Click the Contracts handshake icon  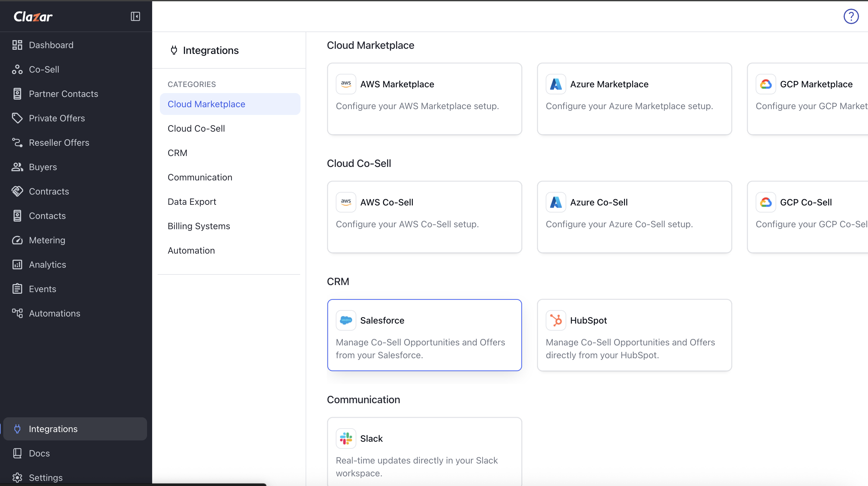pyautogui.click(x=17, y=191)
